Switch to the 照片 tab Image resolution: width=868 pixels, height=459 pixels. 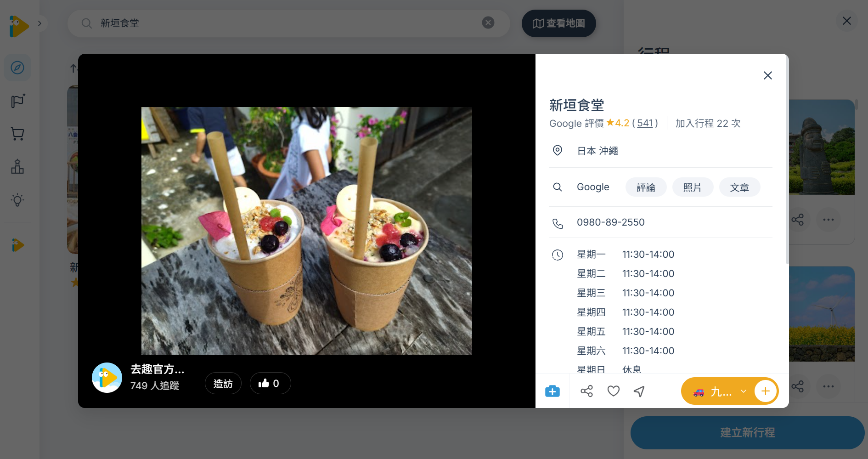pyautogui.click(x=693, y=187)
